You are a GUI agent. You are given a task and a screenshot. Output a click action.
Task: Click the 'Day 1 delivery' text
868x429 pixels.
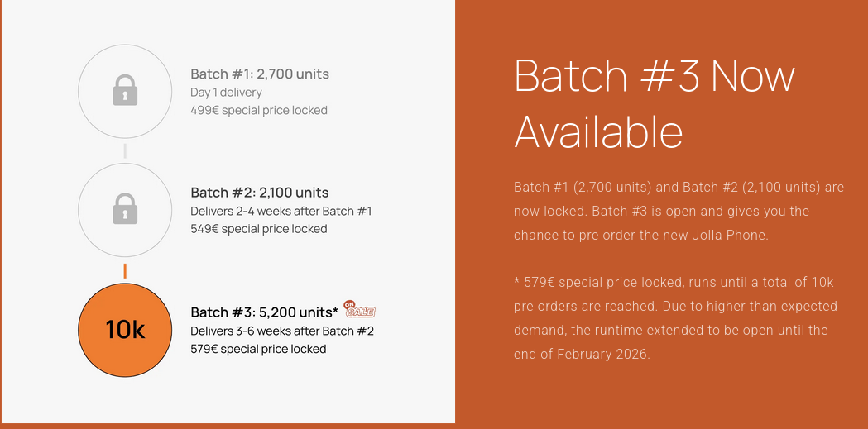(x=226, y=93)
